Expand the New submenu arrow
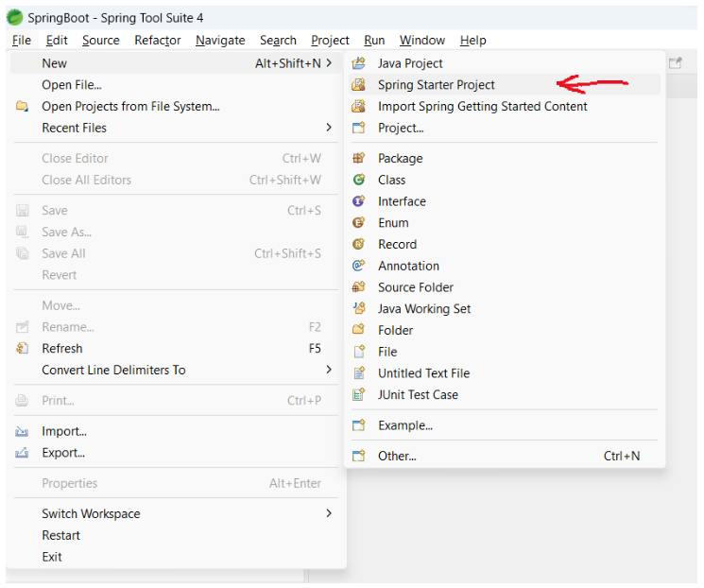Viewport: 704px width, 588px height. tap(329, 63)
